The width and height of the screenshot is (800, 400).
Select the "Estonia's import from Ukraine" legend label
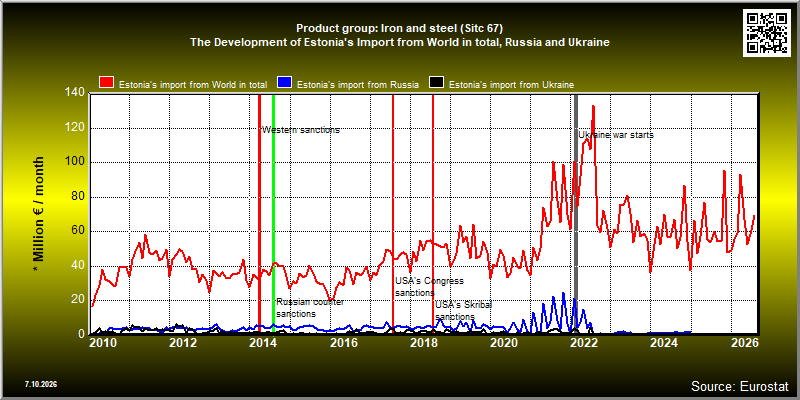pos(511,85)
